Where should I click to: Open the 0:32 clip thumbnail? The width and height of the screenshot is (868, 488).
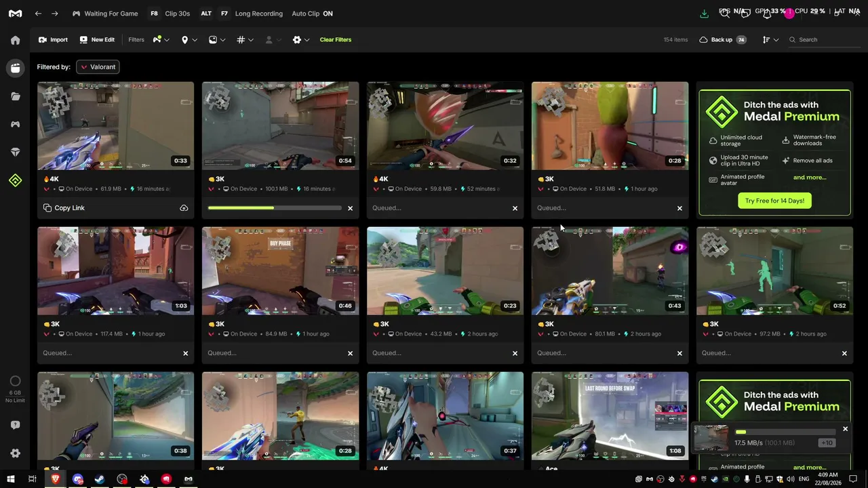coord(445,126)
